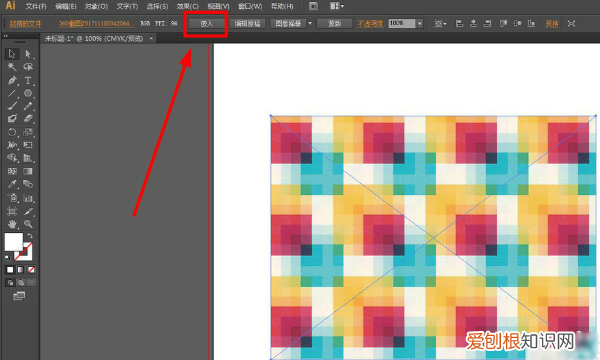Select the Symbol Sprayer tool
Image resolution: width=600 pixels, height=360 pixels.
(x=12, y=198)
